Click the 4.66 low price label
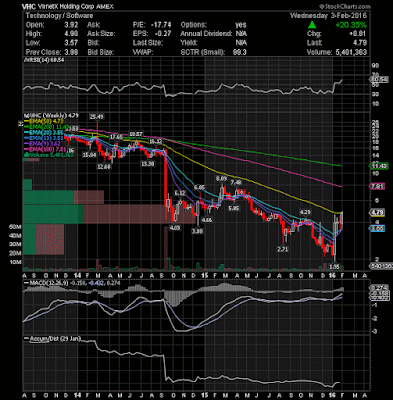Viewport: 393px width, 400px height. click(x=207, y=220)
